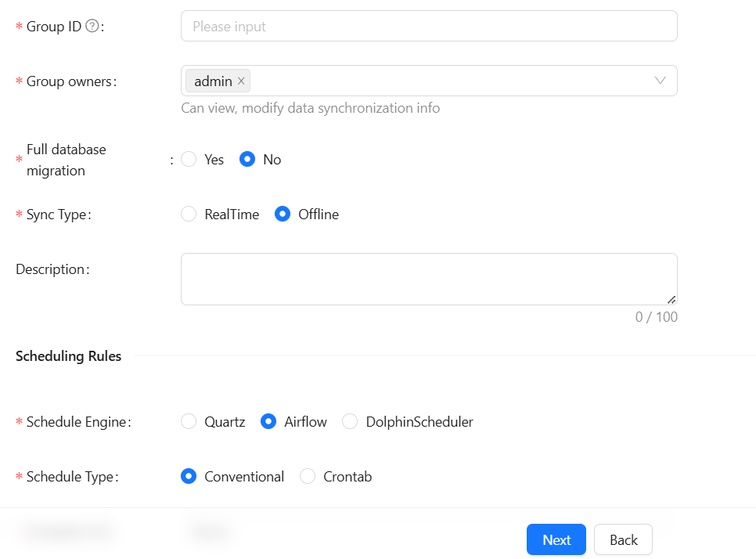Set Schedule Type to Conventional
The image size is (756, 559).
coord(189,477)
